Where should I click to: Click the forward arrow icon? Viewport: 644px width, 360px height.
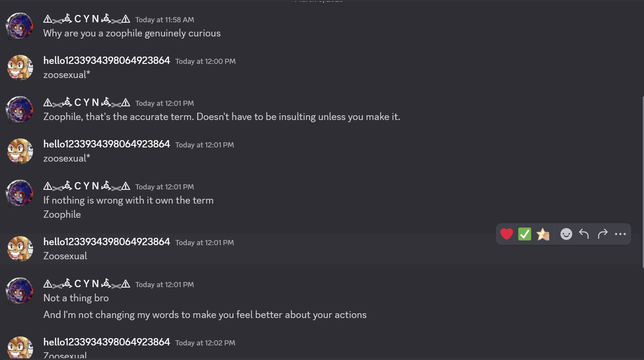click(x=602, y=234)
